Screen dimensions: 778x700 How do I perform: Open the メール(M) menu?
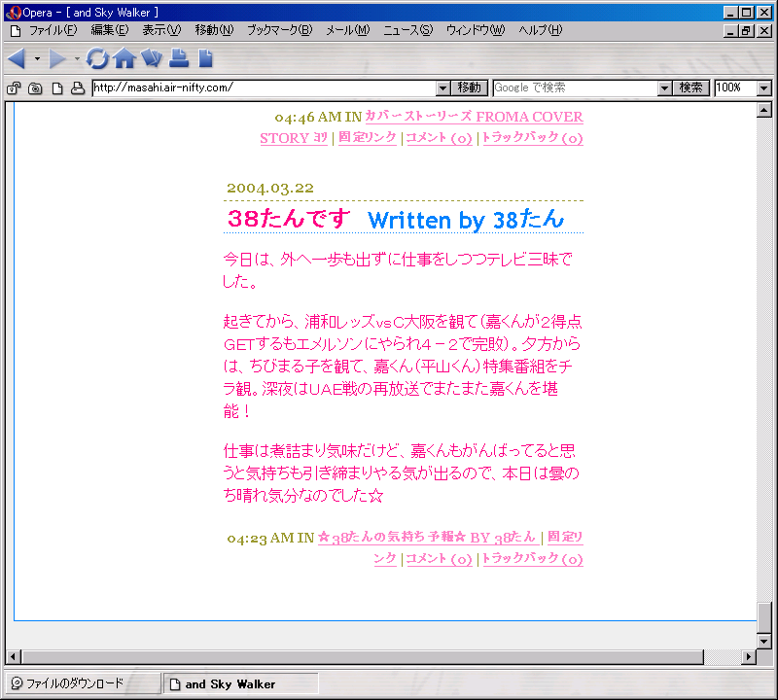(348, 30)
